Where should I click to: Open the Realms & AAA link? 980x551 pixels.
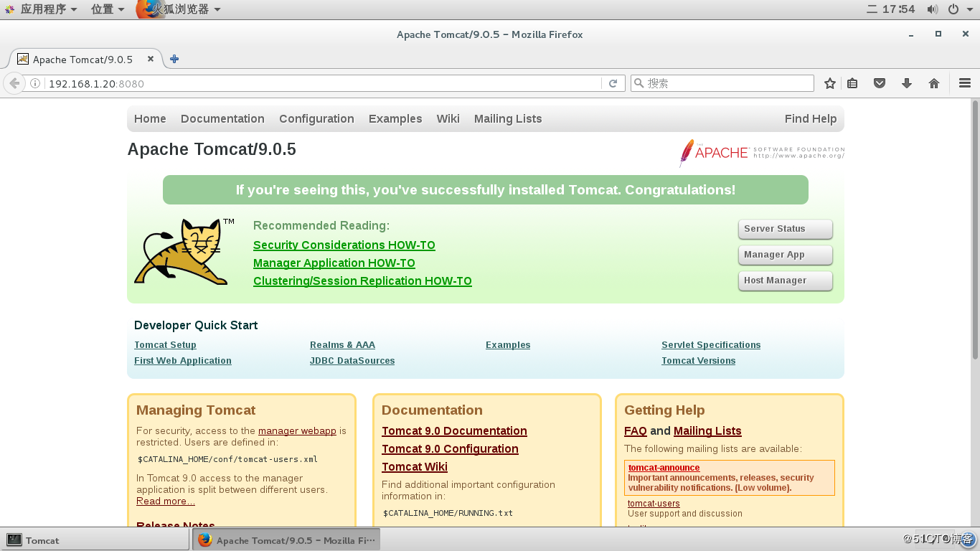(x=342, y=345)
